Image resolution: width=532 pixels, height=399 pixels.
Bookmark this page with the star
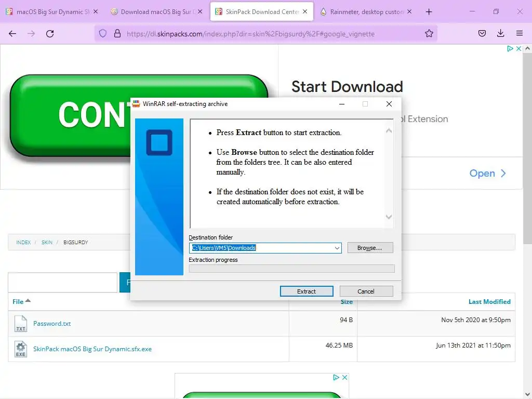[x=429, y=34]
